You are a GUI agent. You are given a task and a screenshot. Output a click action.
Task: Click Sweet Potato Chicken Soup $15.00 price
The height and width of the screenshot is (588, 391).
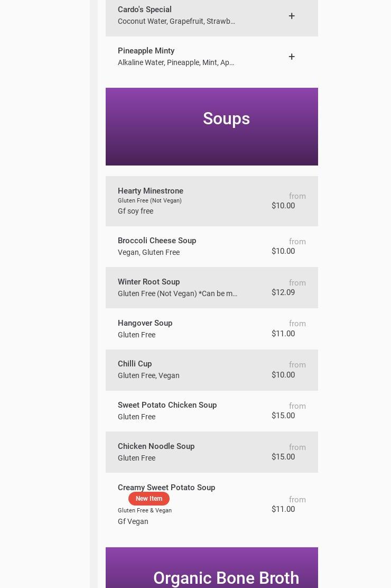coord(283,416)
